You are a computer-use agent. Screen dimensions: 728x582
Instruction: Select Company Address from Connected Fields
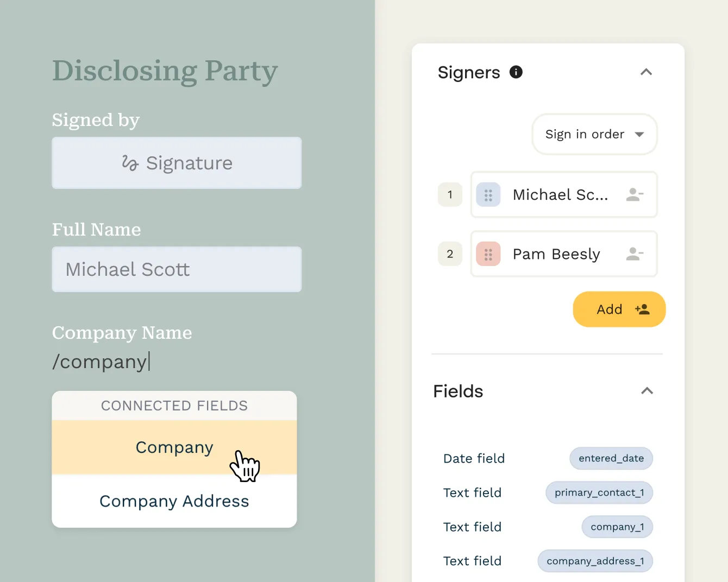tap(174, 501)
